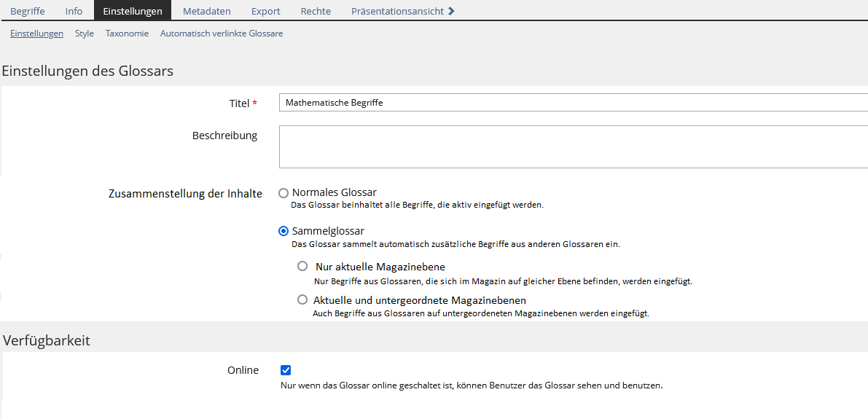Open the Metadaten tab
The image size is (868, 419).
click(x=207, y=11)
